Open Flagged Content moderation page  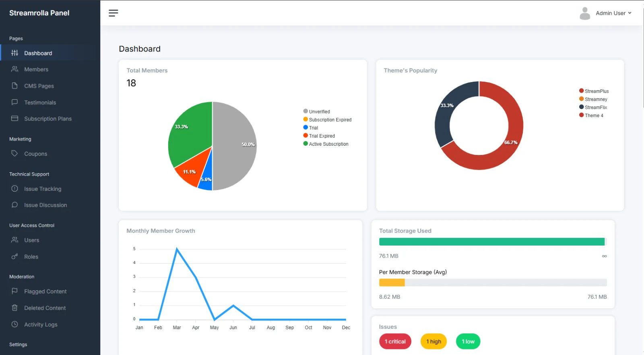(x=50, y=291)
